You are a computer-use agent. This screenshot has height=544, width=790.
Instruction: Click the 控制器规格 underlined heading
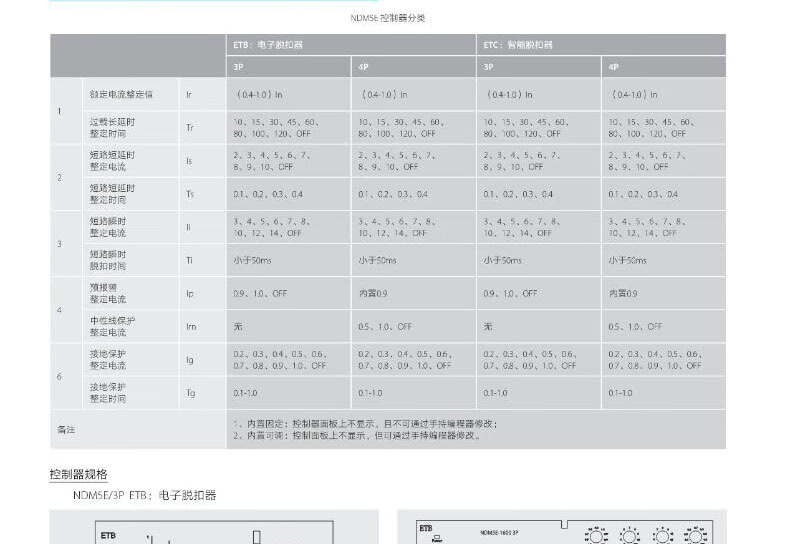(78, 474)
